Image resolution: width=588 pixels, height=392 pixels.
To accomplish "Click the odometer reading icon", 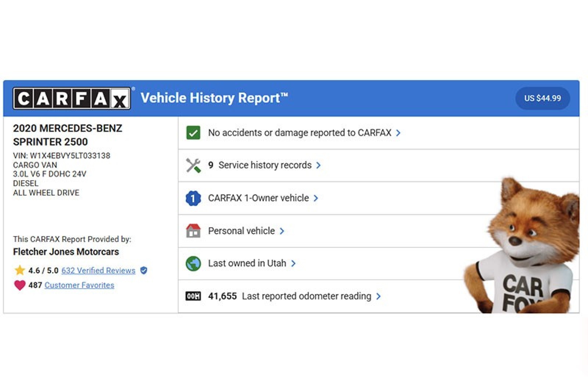I will point(193,296).
